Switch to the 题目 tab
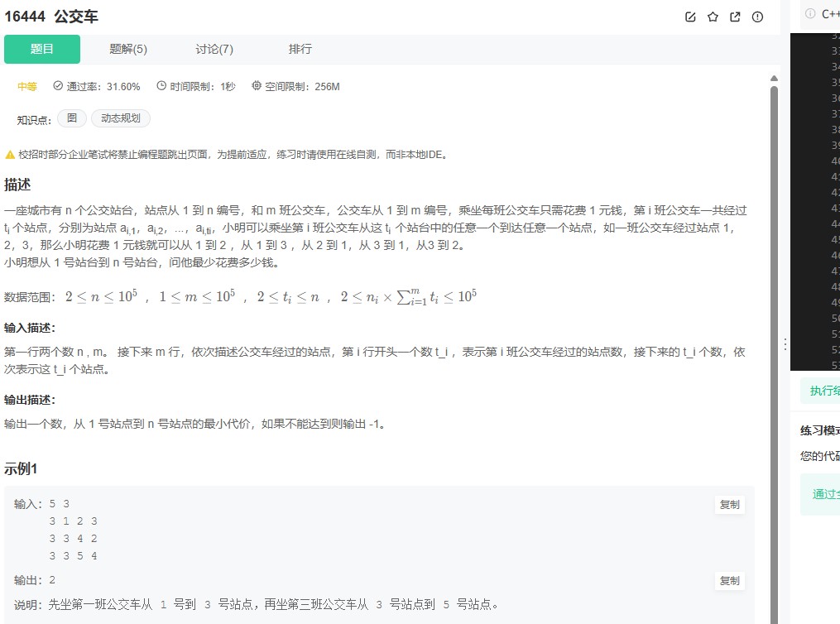Screen dimensions: 840x624 point(41,50)
